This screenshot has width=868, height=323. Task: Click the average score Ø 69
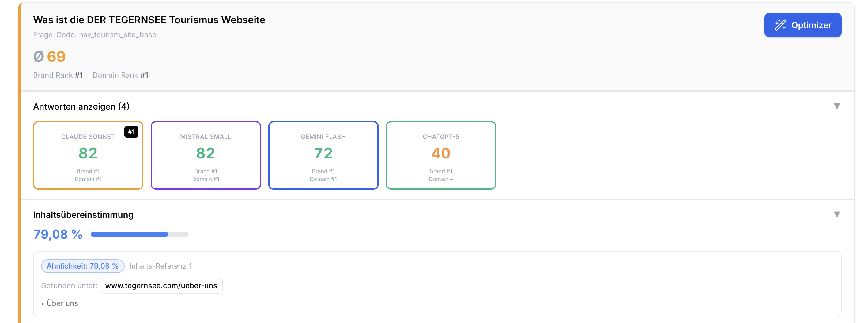coord(50,57)
